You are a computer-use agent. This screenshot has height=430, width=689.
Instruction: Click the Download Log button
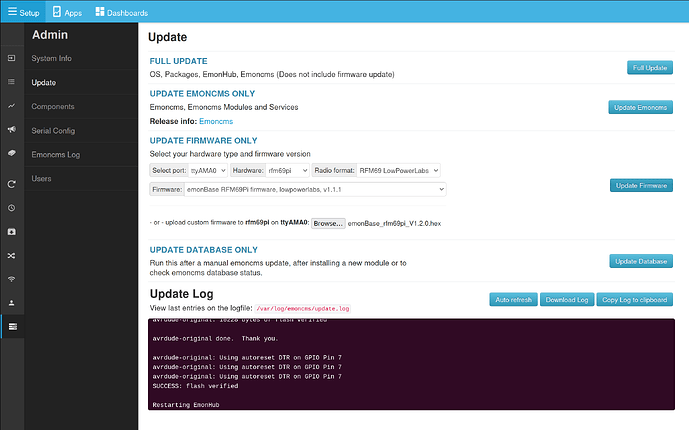567,300
